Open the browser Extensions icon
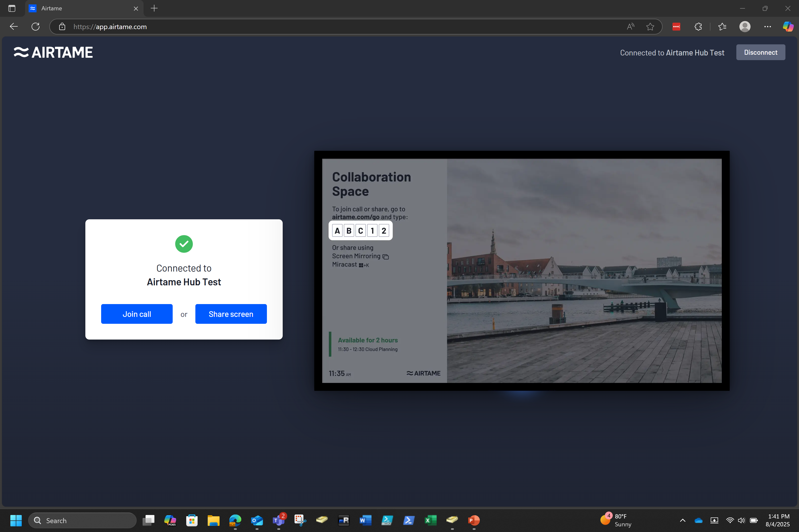Viewport: 799px width, 532px height. [698, 26]
